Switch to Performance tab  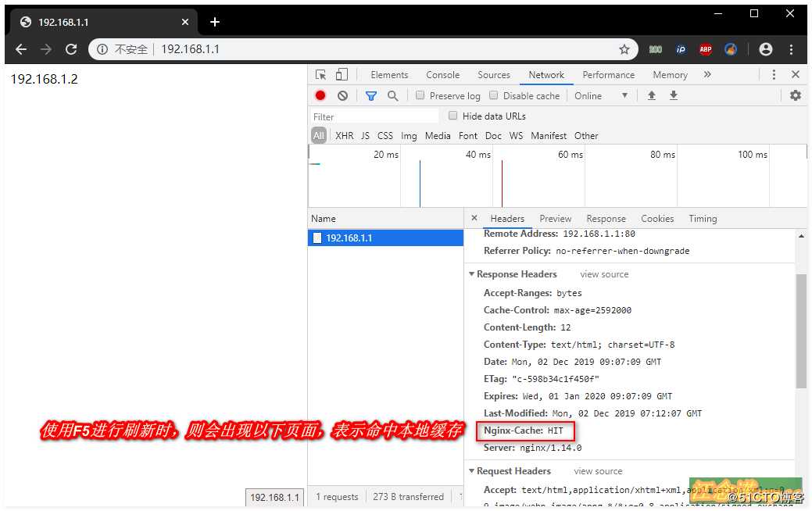pos(609,75)
